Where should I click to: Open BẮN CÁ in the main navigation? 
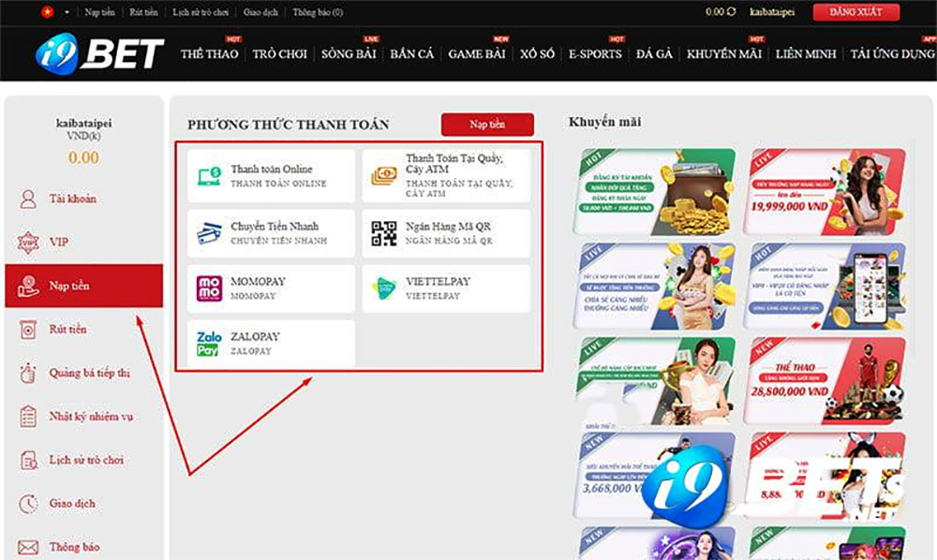(411, 53)
